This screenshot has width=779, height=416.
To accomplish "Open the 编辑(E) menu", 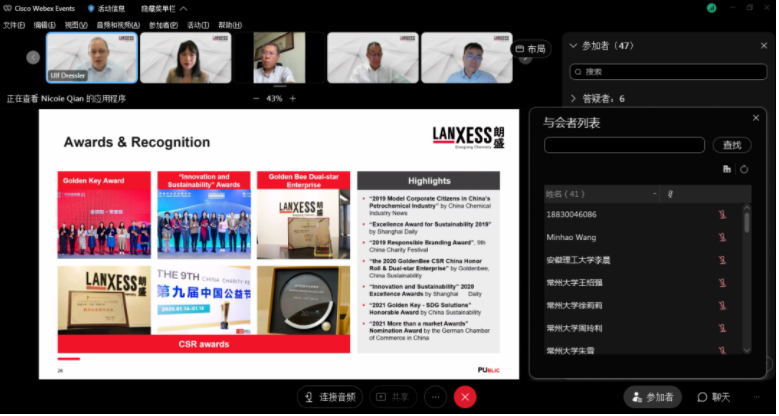I will point(45,25).
